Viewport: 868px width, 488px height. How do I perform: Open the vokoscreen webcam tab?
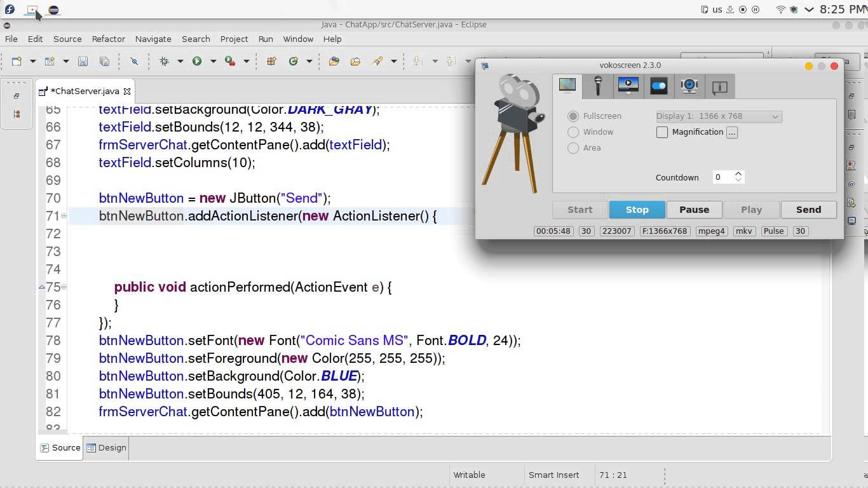(689, 86)
